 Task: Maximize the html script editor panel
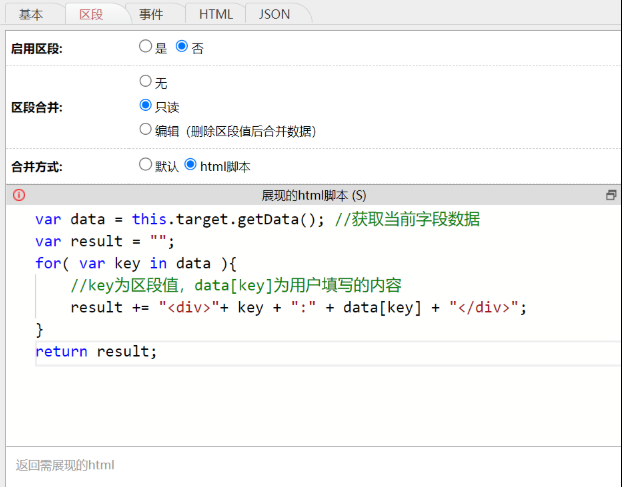click(610, 196)
